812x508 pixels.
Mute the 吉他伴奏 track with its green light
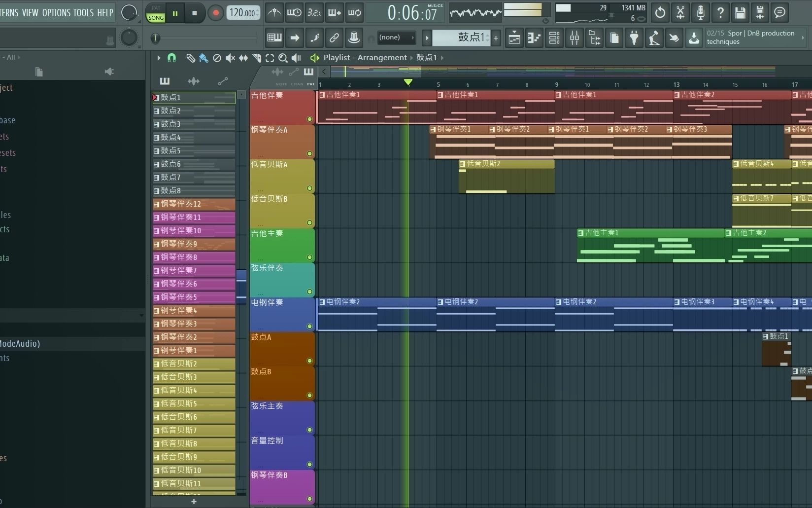click(x=309, y=119)
